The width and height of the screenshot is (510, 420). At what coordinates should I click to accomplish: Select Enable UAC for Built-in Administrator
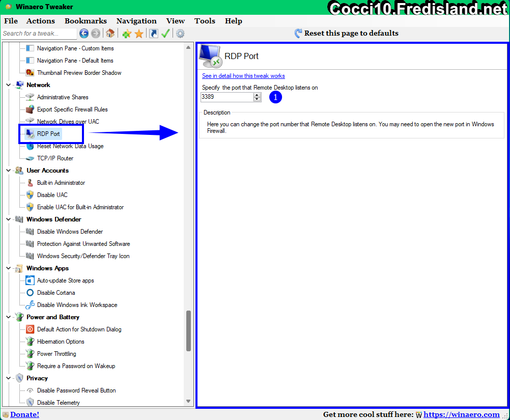pyautogui.click(x=80, y=207)
